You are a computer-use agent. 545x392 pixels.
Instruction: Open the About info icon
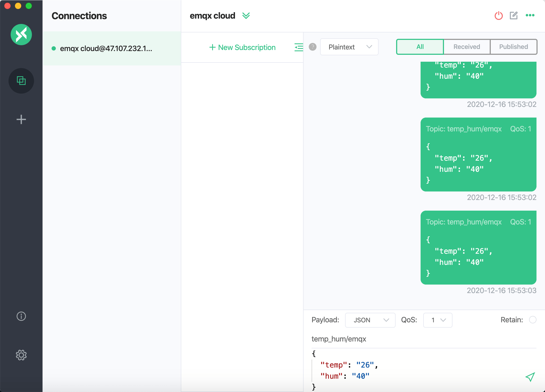click(21, 316)
